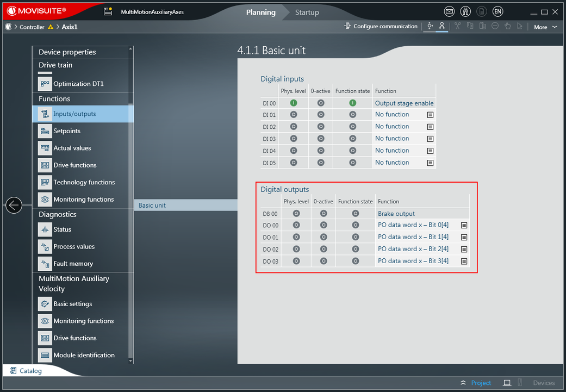Toggle DI 01 0-active indicator
The height and width of the screenshot is (392, 566).
click(321, 115)
